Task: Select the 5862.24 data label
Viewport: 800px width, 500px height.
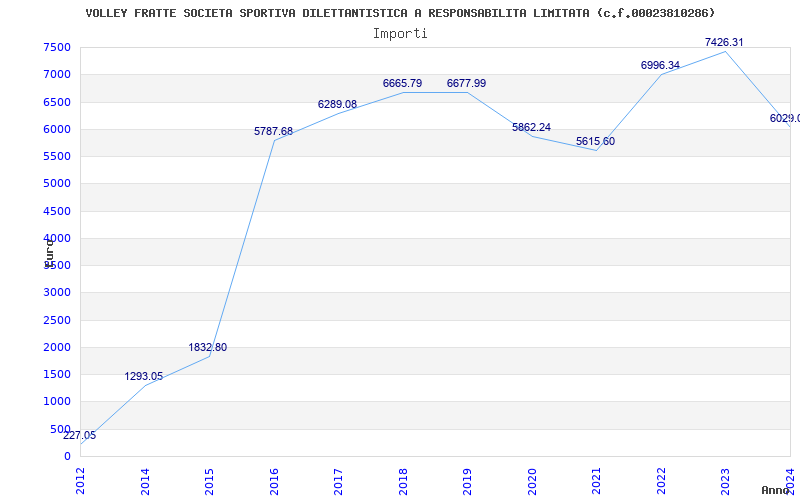Action: point(532,127)
